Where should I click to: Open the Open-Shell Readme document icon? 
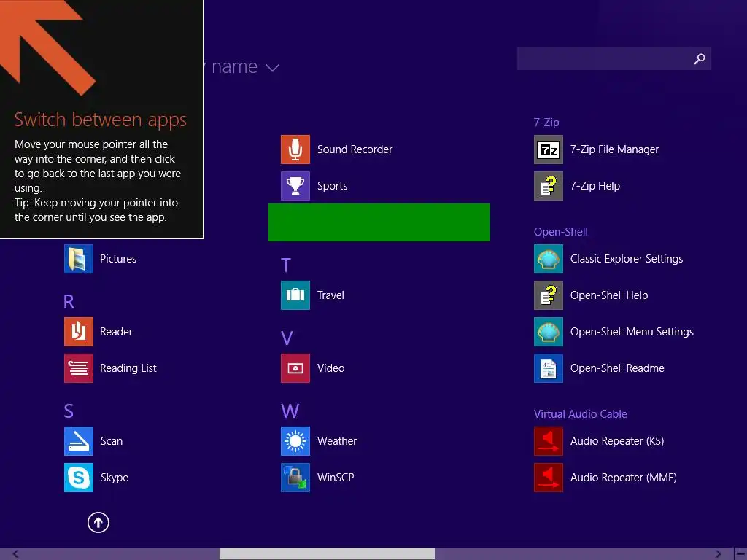(549, 368)
